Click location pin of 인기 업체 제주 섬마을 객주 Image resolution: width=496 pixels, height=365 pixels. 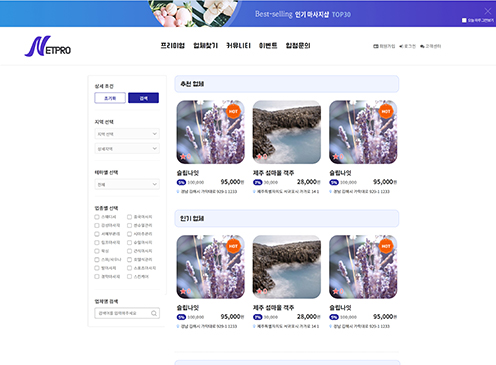(254, 326)
